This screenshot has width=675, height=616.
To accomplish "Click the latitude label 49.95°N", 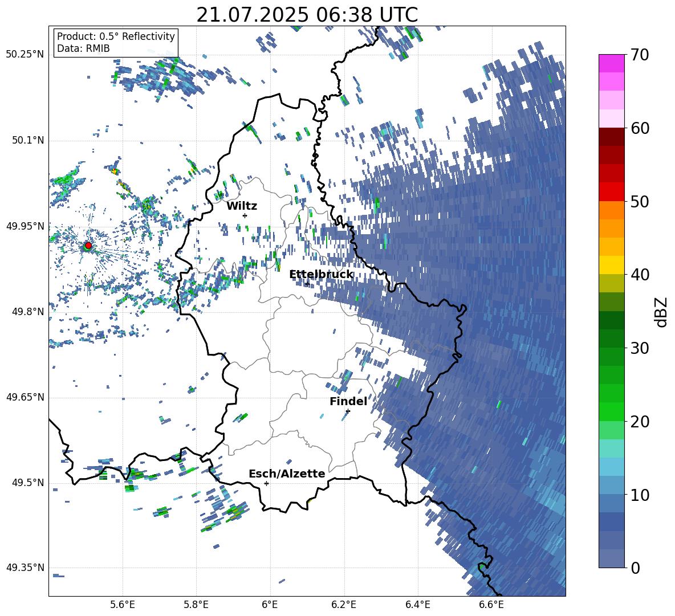I will point(25,226).
